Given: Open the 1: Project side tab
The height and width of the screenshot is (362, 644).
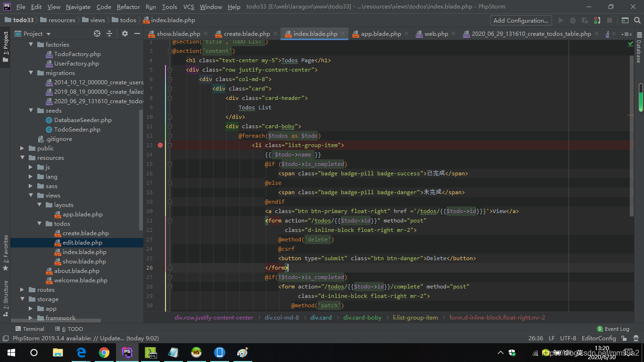Looking at the screenshot, I should (x=5, y=46).
